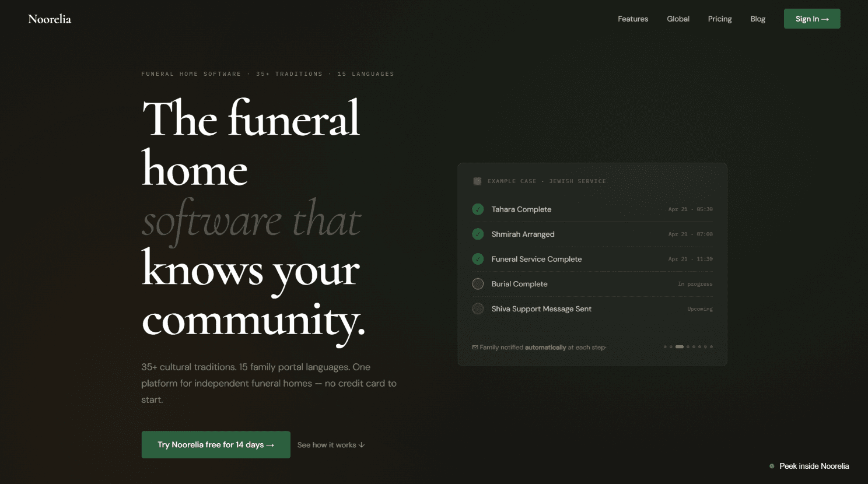Visit the Blog from the top navigation
868x484 pixels.
758,19
